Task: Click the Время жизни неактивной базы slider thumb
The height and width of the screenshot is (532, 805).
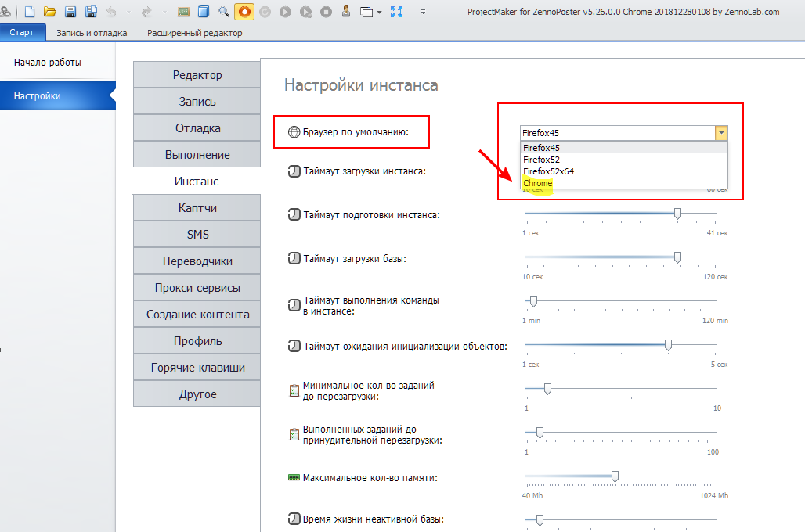Action: click(540, 520)
